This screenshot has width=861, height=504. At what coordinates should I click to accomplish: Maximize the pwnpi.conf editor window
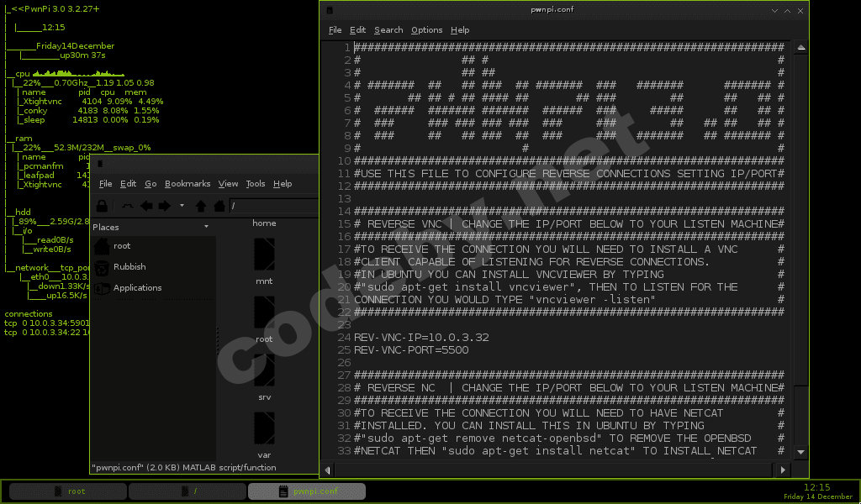787,10
